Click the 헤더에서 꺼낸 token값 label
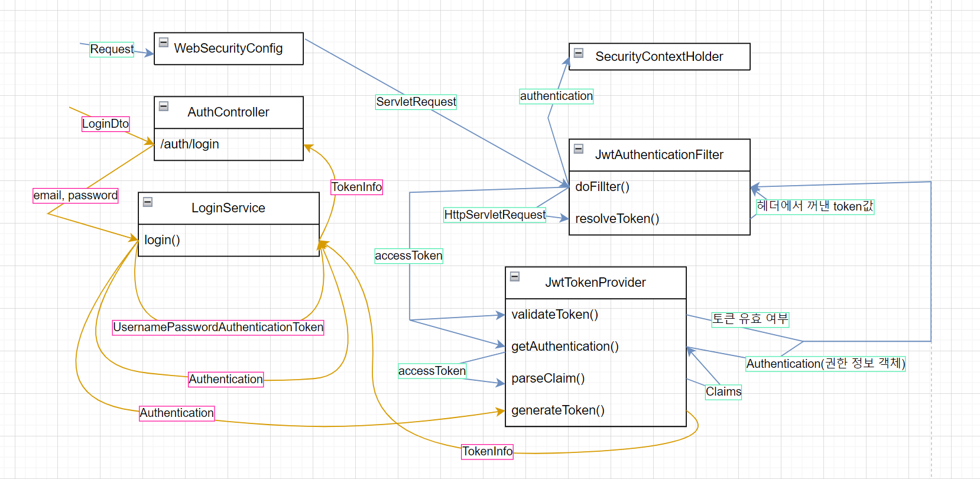 pyautogui.click(x=815, y=206)
